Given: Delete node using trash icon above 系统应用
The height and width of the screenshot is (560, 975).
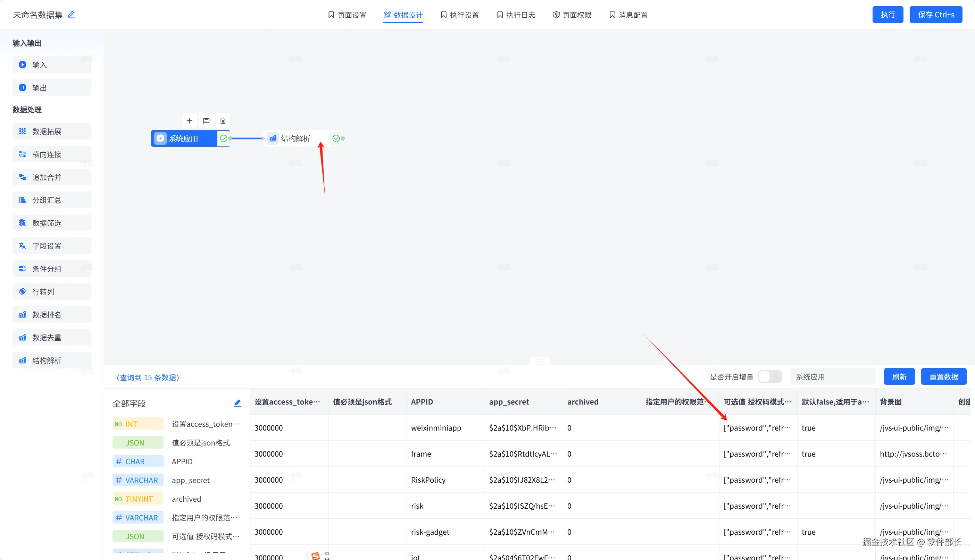Looking at the screenshot, I should 223,121.
